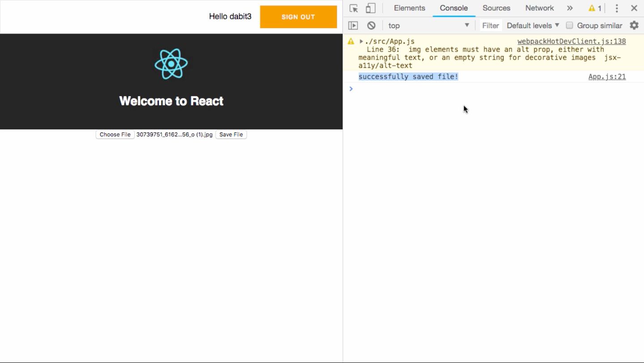
Task: Enable the Group similar checkbox
Action: 569,26
